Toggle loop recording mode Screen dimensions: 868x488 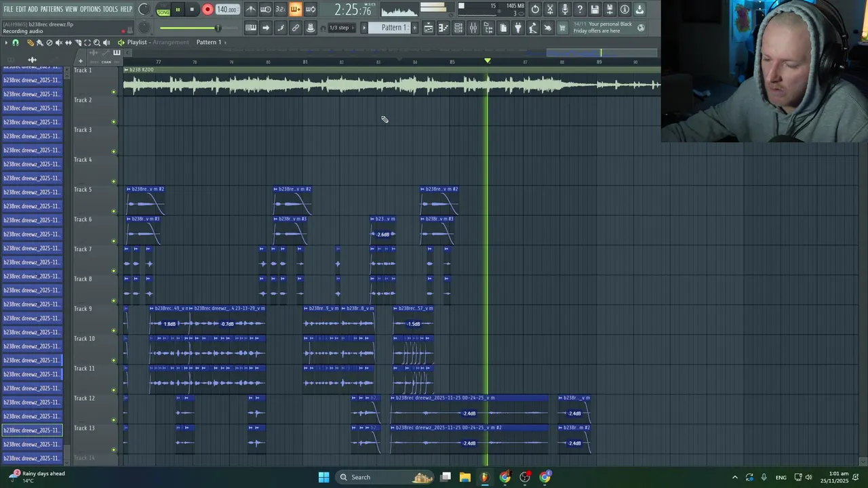(311, 9)
